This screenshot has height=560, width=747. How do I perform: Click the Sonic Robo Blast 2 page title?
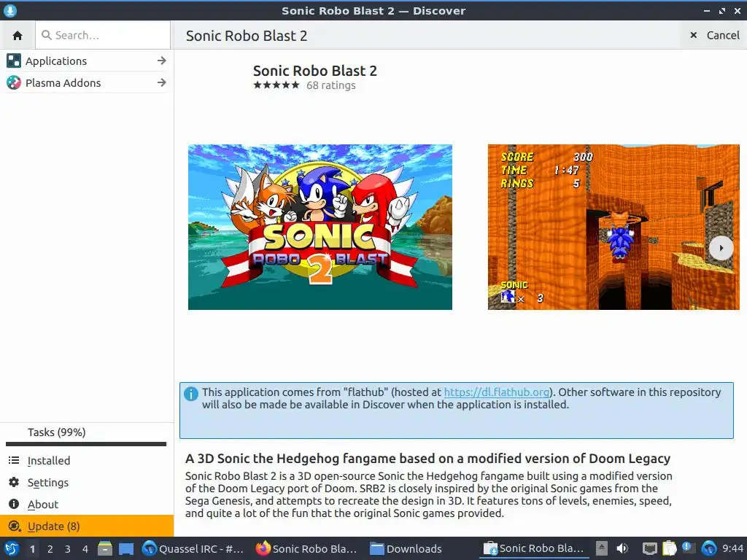tap(247, 36)
